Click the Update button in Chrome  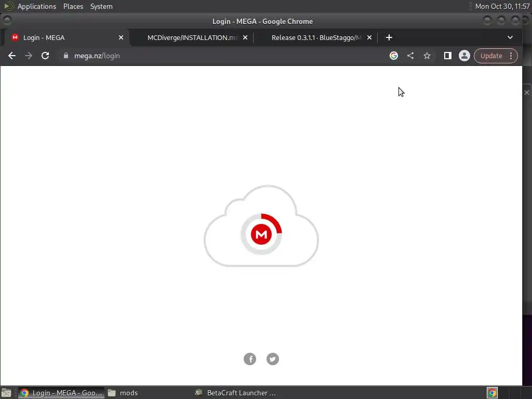pyautogui.click(x=491, y=56)
